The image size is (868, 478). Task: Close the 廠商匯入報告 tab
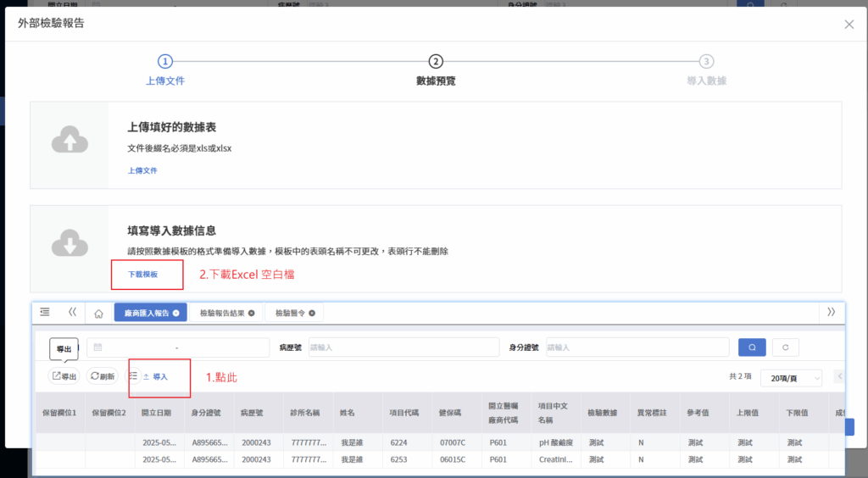click(x=176, y=313)
